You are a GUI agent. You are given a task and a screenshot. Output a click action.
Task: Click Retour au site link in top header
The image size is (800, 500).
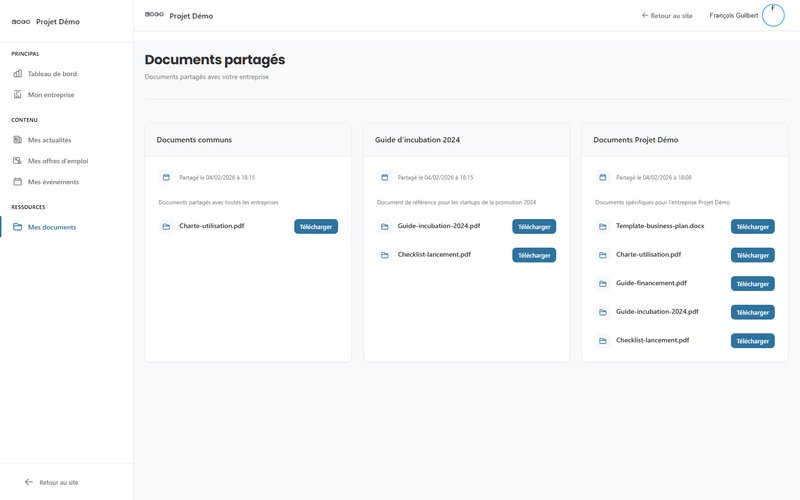click(667, 16)
